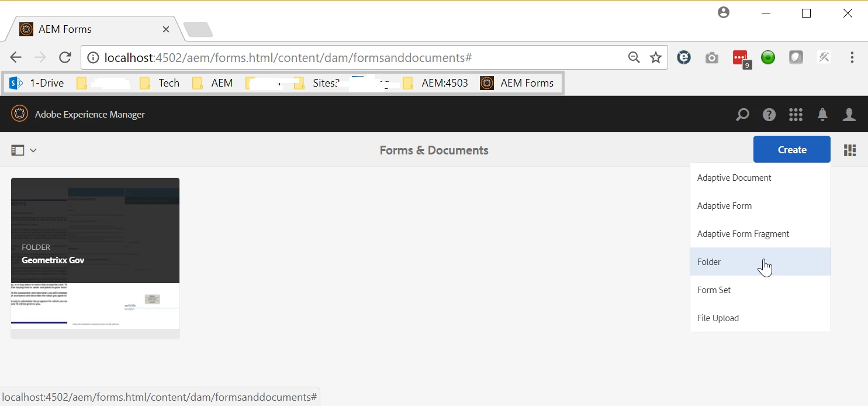Toggle the rail panel selector icon

18,150
